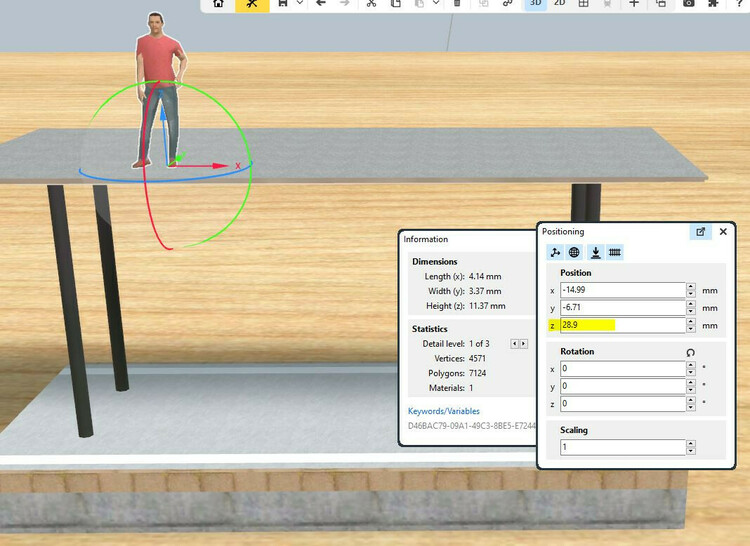Click the Rotation x input field
The image size is (750, 546).
click(623, 369)
